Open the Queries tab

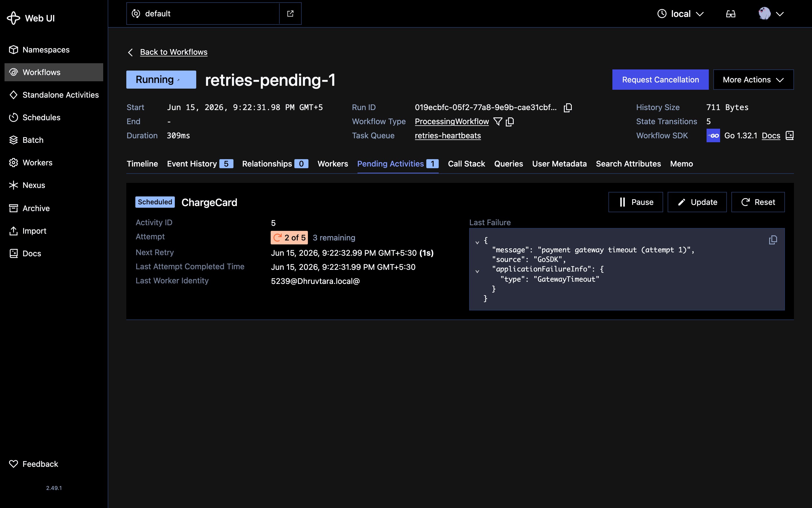(x=508, y=164)
